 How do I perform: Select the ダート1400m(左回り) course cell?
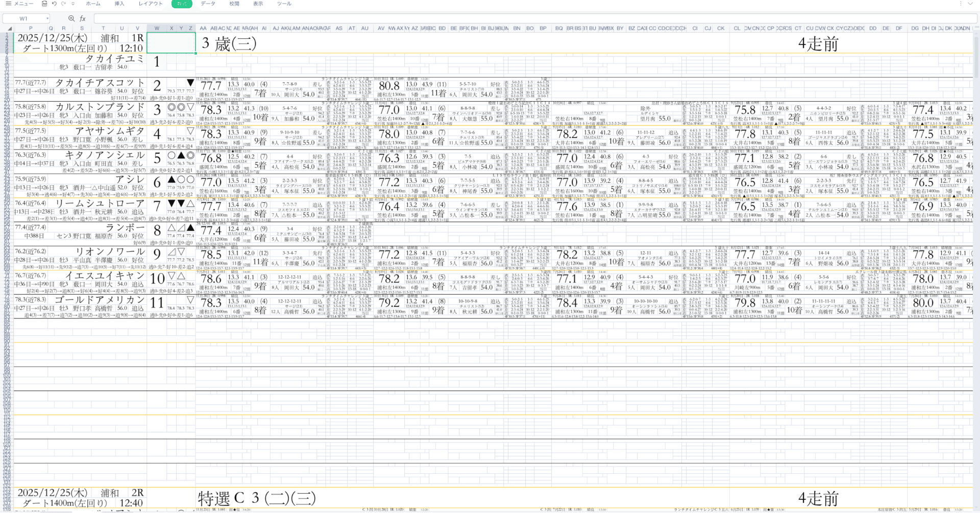pyautogui.click(x=65, y=503)
